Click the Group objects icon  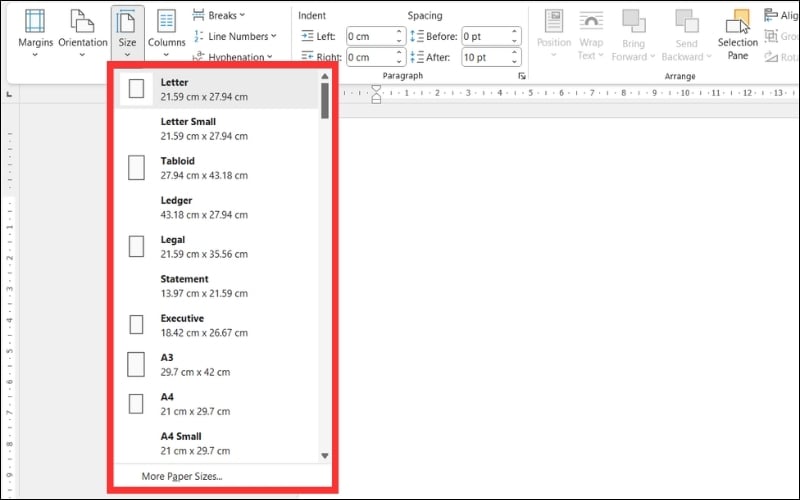[x=771, y=36]
